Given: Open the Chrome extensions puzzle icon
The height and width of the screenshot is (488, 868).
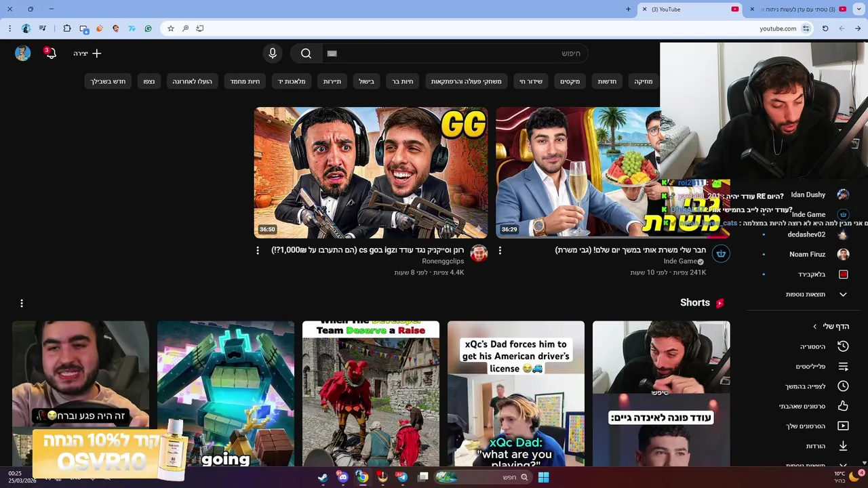Looking at the screenshot, I should click(x=67, y=28).
